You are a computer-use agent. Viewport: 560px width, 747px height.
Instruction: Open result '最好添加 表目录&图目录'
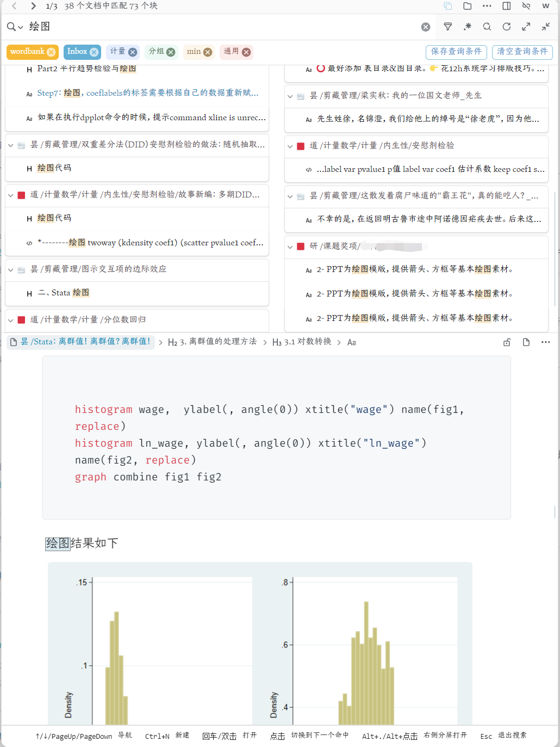pyautogui.click(x=416, y=69)
